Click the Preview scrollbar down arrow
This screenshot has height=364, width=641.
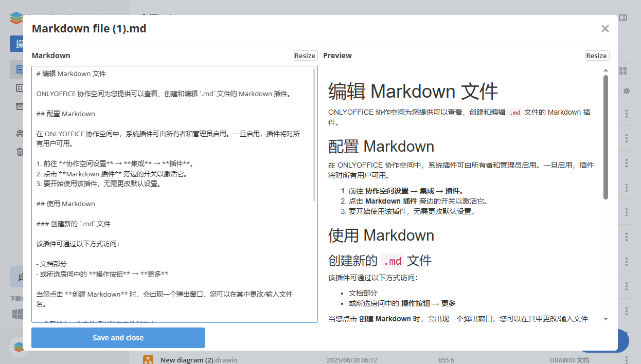[x=606, y=319]
